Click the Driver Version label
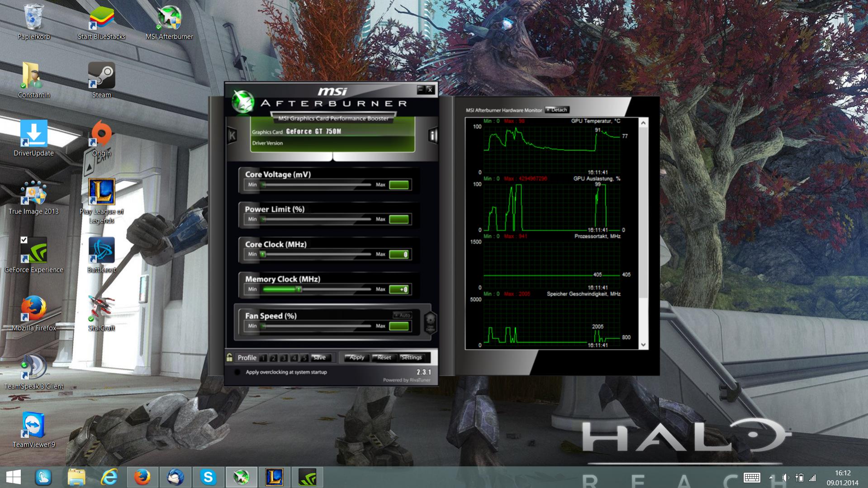The width and height of the screenshot is (868, 488). (267, 143)
